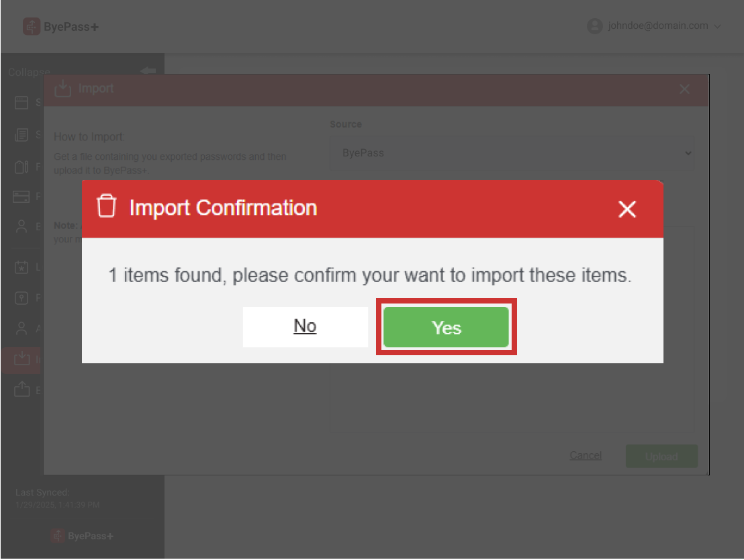Click the ByePass+ logo at top left

(60, 27)
